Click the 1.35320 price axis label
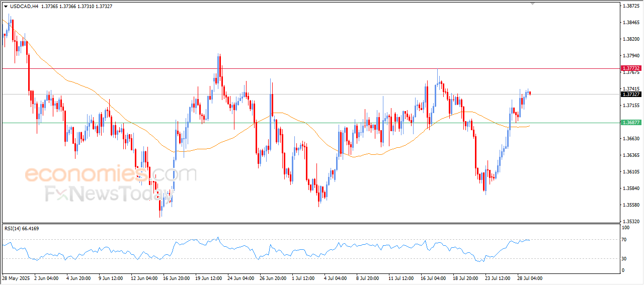Viewport: 644px width, 285px height. point(631,222)
